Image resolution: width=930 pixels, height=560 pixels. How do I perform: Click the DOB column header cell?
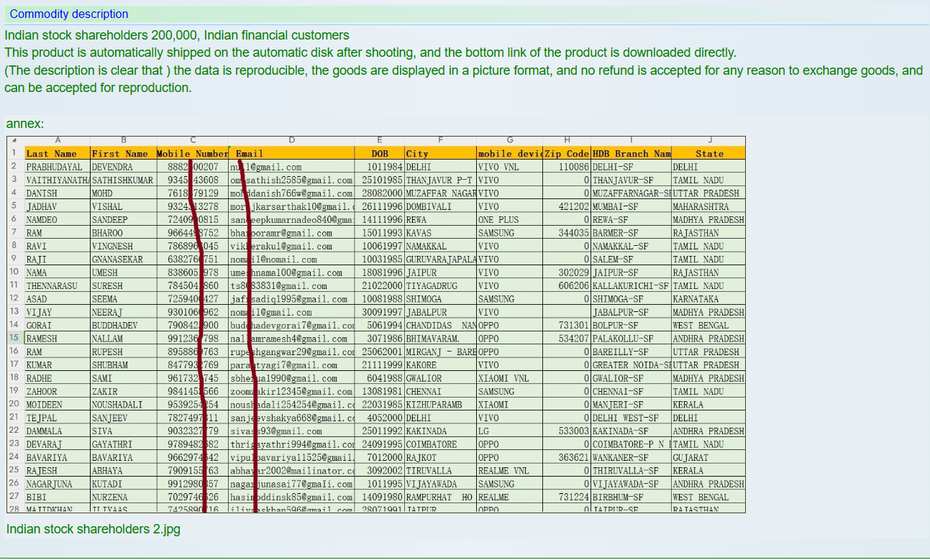[x=380, y=154]
